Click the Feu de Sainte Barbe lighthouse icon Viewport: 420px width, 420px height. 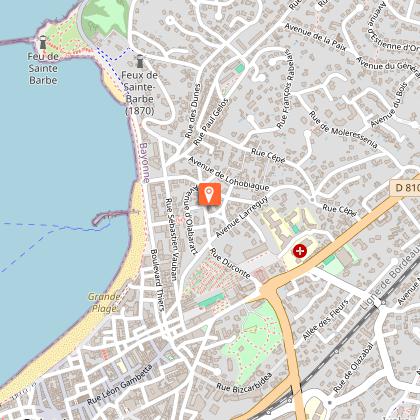point(43,42)
